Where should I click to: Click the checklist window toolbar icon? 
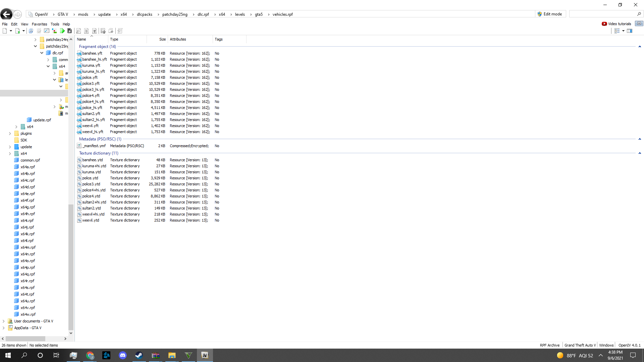47,31
